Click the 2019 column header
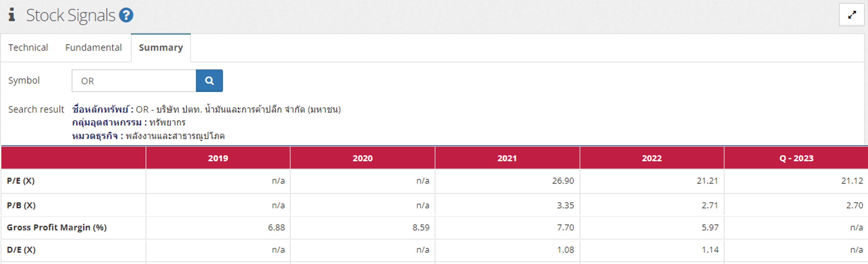This screenshot has height=264, width=868. [218, 158]
